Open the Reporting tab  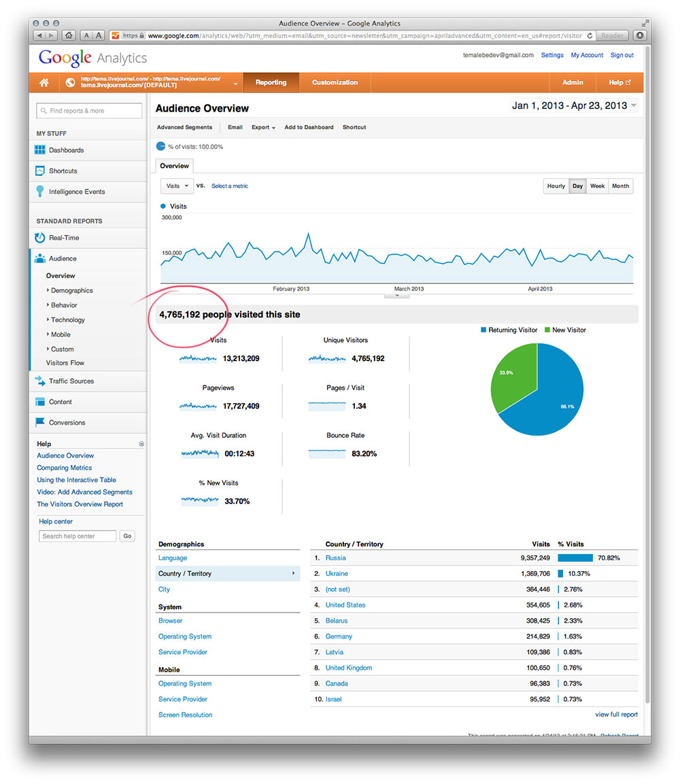pos(271,82)
